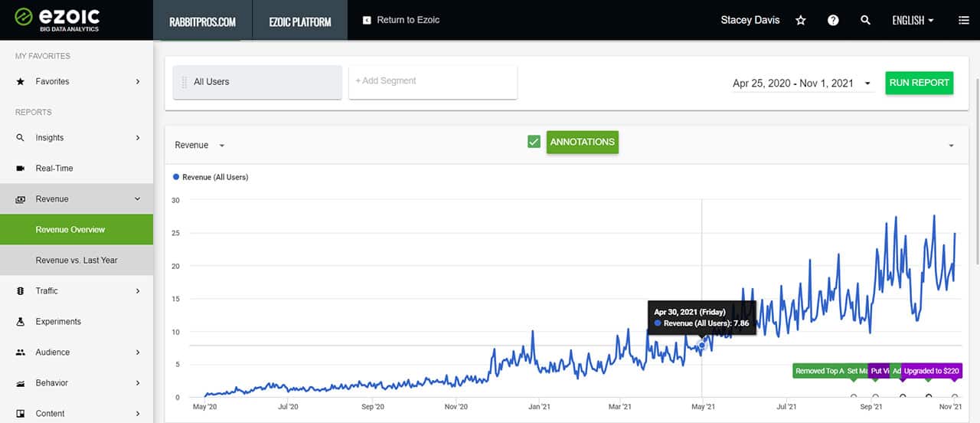Screen dimensions: 980x423
Task: Toggle the Annotations checkbox
Action: click(x=534, y=142)
